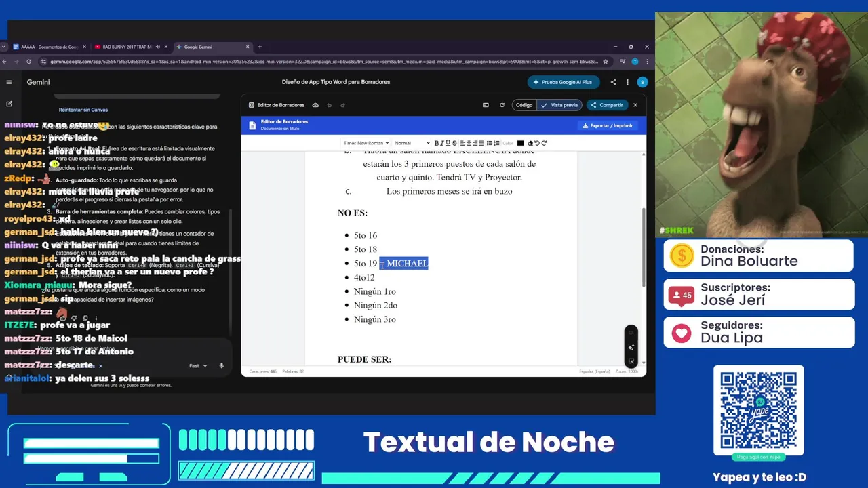Insert a numbered list
The image size is (868, 488).
point(496,143)
